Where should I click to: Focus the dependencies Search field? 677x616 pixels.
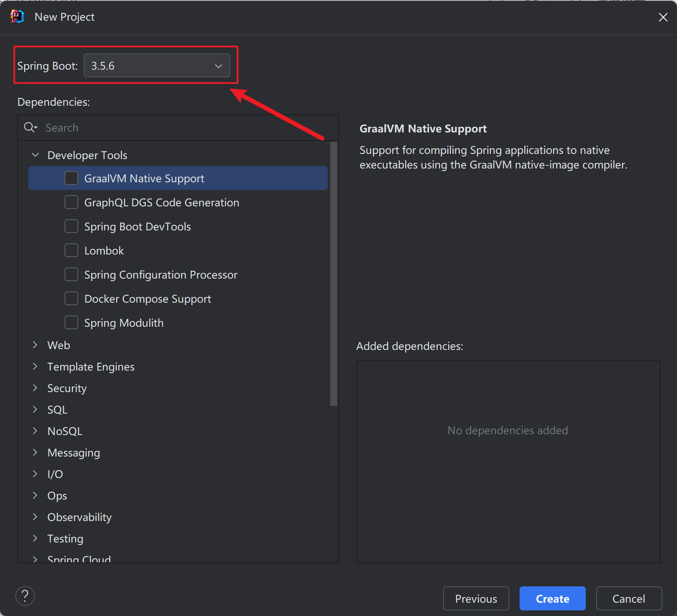point(178,128)
